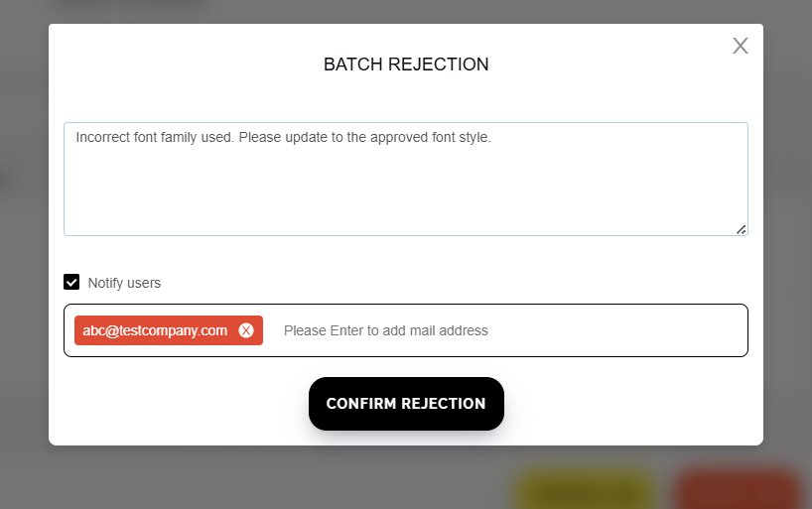Screen dimensions: 812x509
Task: Click the Notify users label text
Action: click(x=124, y=283)
